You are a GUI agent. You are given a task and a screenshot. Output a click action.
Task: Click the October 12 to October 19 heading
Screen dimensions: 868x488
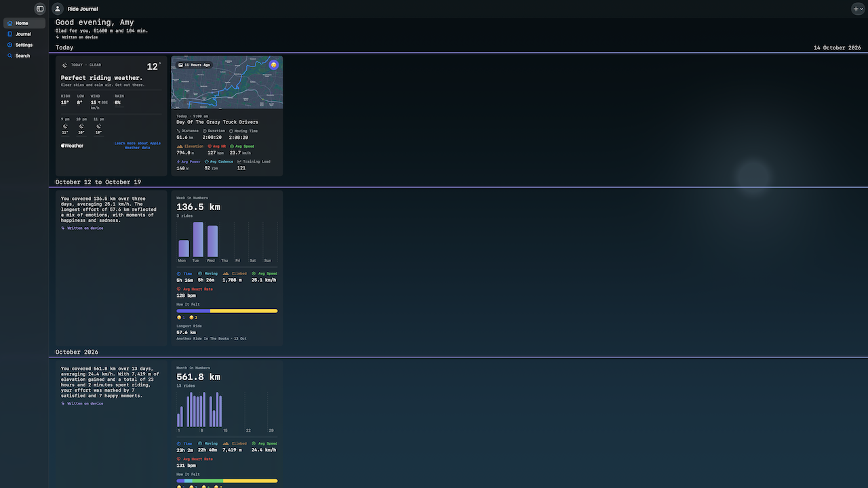pyautogui.click(x=98, y=182)
